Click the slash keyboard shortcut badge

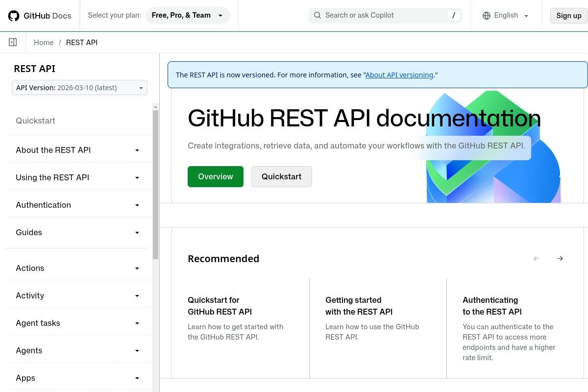tap(454, 16)
